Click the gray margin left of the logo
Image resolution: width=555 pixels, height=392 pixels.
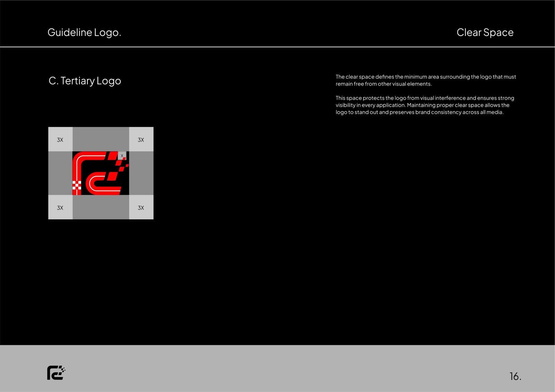pos(60,173)
